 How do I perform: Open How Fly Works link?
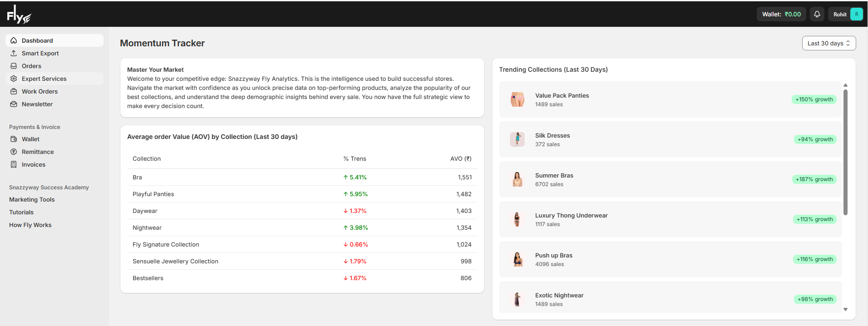30,225
